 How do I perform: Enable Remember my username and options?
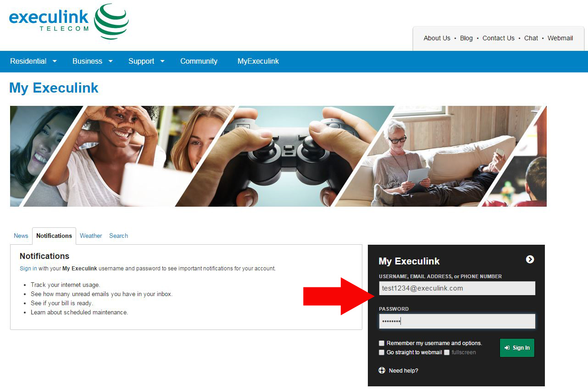click(x=382, y=343)
